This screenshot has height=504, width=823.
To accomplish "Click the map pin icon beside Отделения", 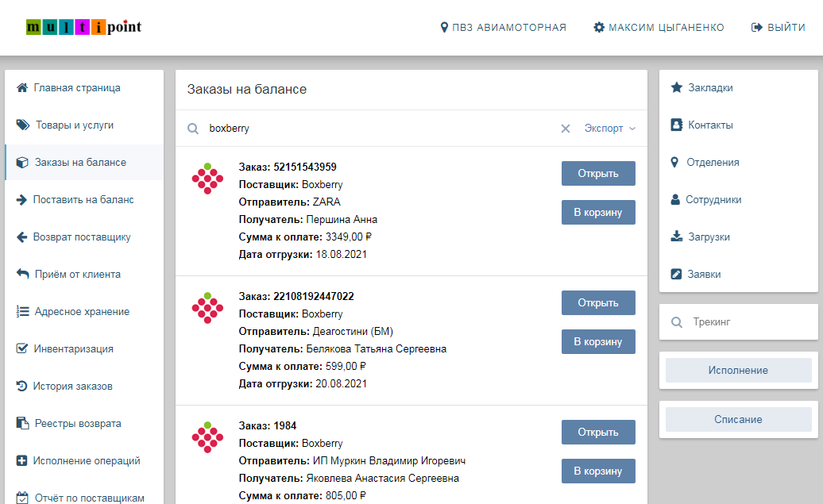I will pyautogui.click(x=674, y=162).
